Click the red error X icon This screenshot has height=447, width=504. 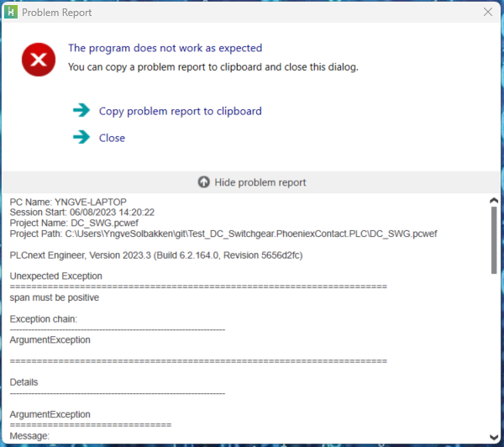pos(38,59)
